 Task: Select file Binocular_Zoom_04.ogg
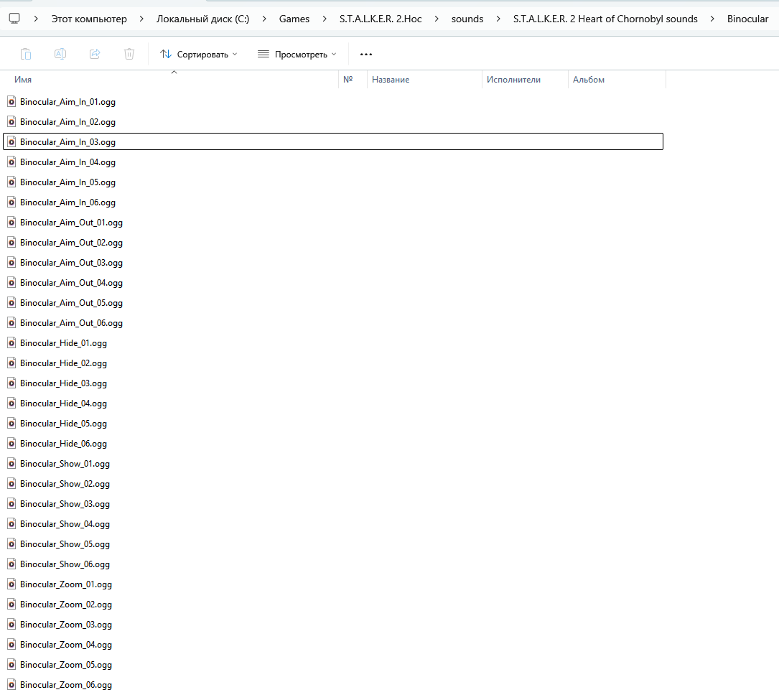pyautogui.click(x=65, y=645)
